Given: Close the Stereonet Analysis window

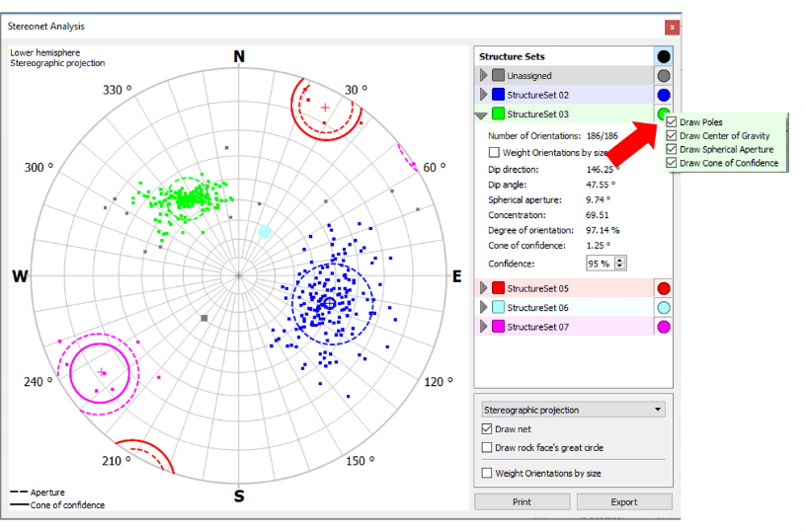Looking at the screenshot, I should pyautogui.click(x=672, y=28).
